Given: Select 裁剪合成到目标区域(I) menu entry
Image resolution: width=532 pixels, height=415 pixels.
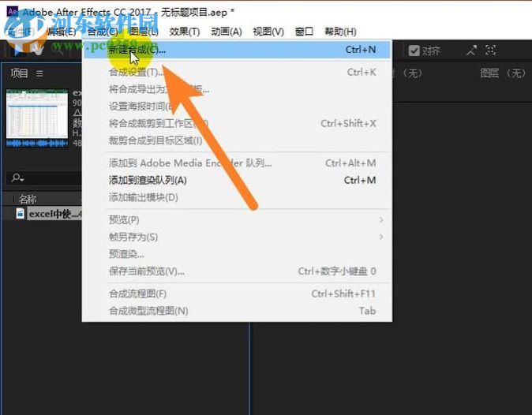Looking at the screenshot, I should click(237, 140).
